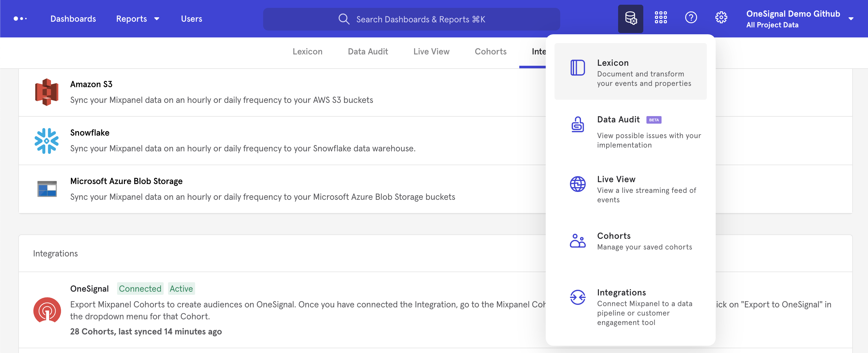Open the Settings gear icon

click(721, 18)
